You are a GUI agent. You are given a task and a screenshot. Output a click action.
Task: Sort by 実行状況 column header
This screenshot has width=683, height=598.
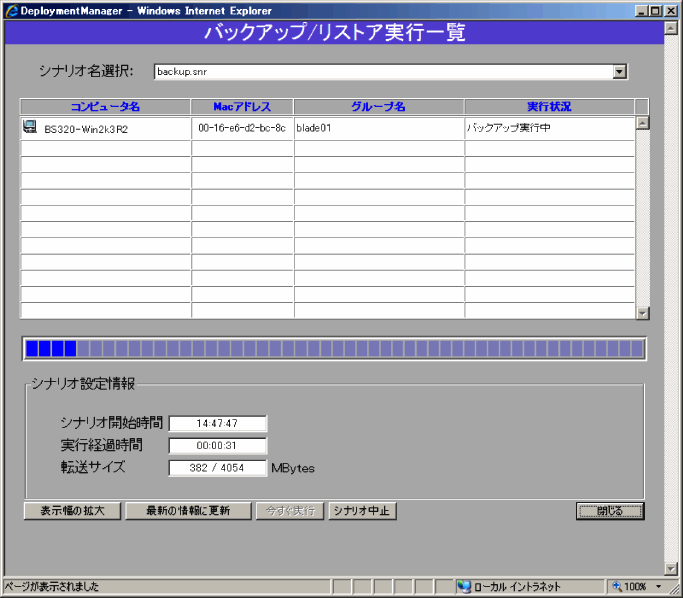[x=549, y=107]
